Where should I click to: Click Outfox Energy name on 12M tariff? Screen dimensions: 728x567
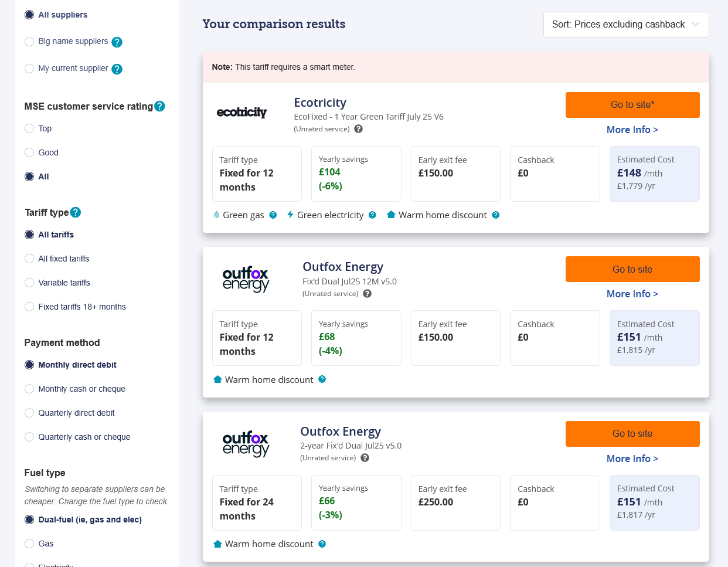coord(343,267)
